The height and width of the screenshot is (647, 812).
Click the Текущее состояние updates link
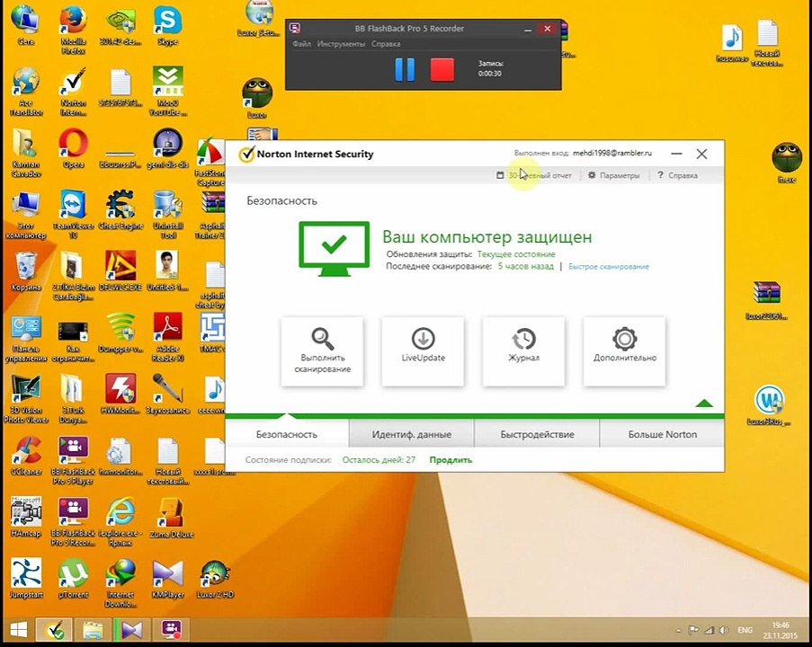516,254
